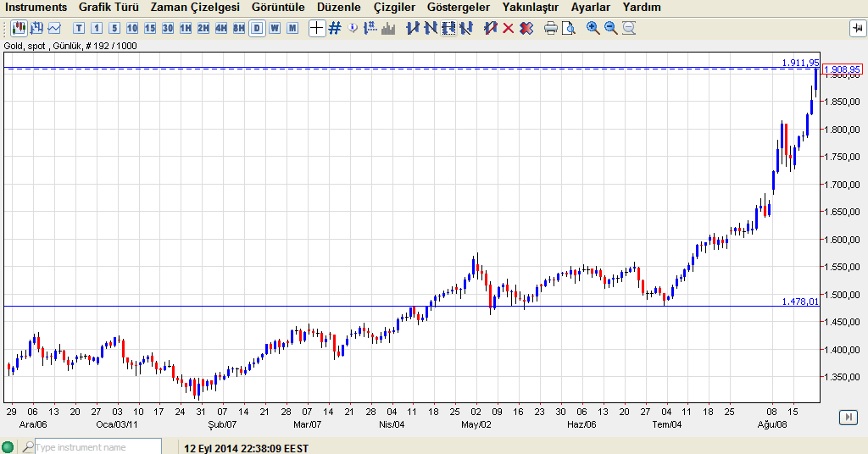Open the Göstergeler menu

(x=459, y=7)
